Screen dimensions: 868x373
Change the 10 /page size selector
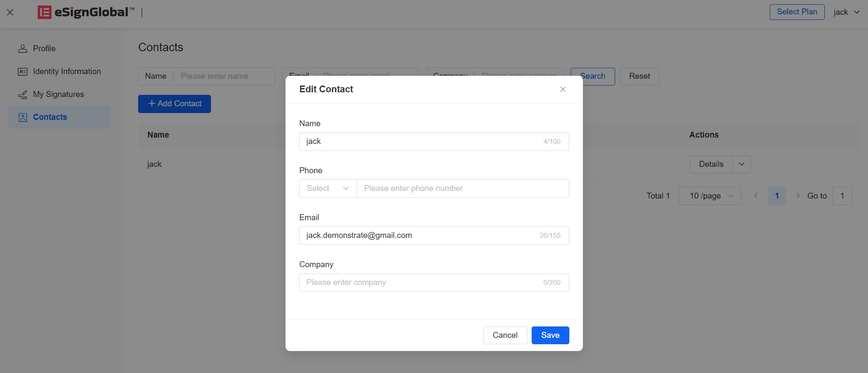[x=710, y=196]
